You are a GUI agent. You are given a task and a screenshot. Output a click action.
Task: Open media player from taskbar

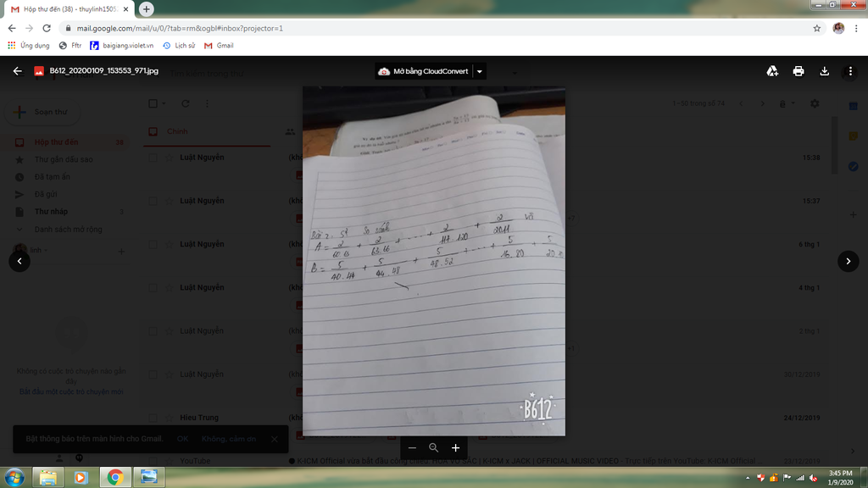coord(81,477)
